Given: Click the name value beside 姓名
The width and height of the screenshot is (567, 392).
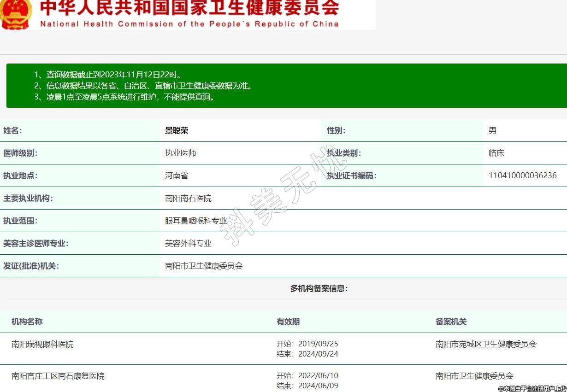Looking at the screenshot, I should pyautogui.click(x=177, y=130).
